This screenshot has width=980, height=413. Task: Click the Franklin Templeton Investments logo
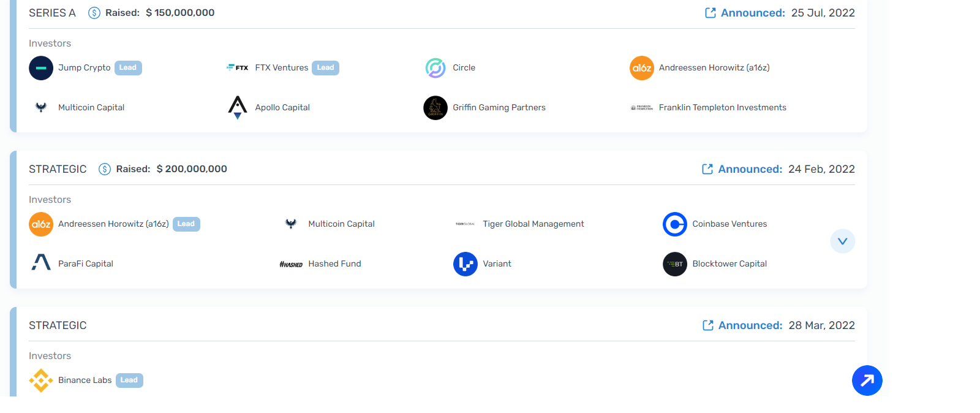pos(642,108)
